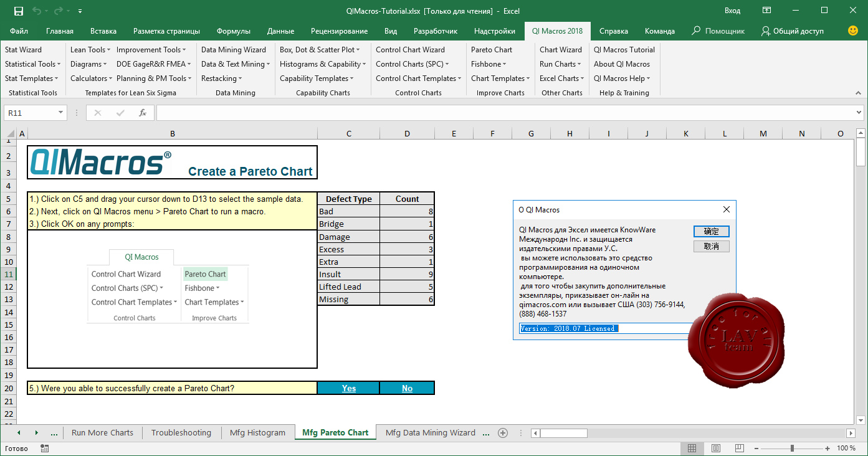Select the Lifted Lead cell
868x456 pixels.
(x=348, y=287)
